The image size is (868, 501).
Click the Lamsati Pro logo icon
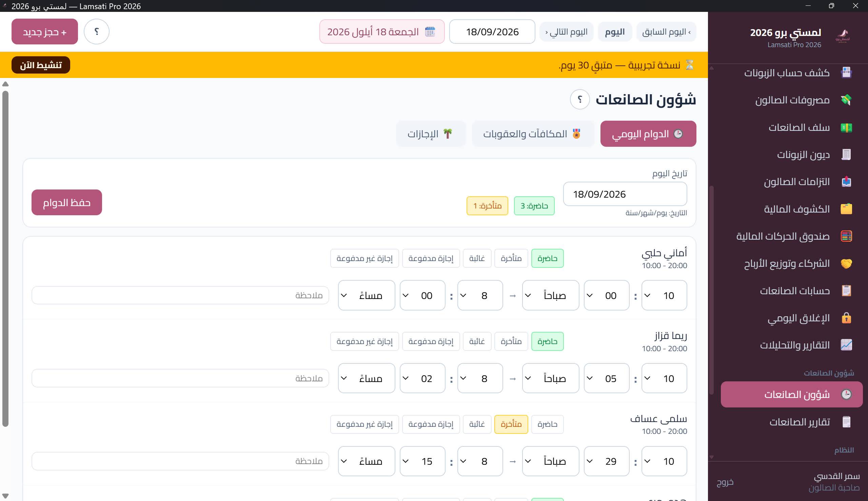tap(843, 36)
